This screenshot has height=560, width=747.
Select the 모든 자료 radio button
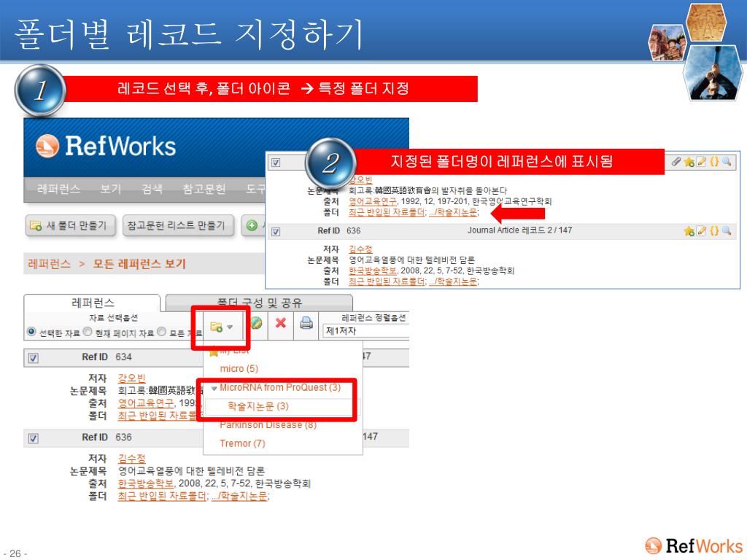tap(162, 332)
